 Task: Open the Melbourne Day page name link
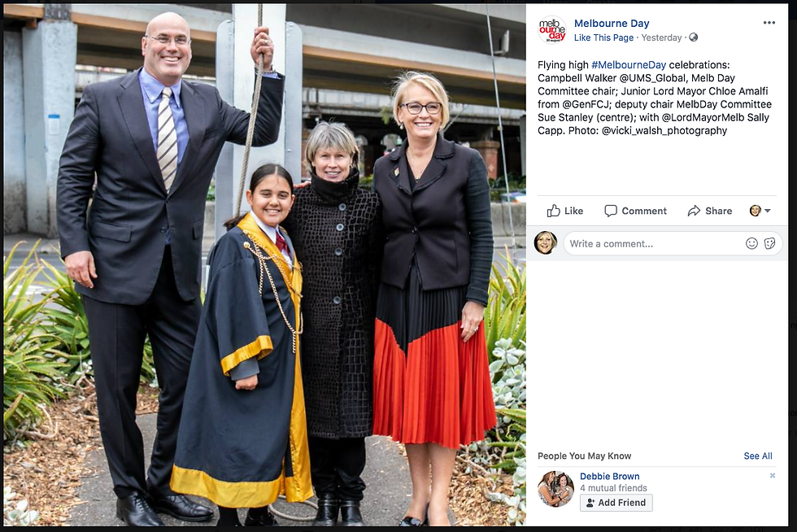pos(612,24)
